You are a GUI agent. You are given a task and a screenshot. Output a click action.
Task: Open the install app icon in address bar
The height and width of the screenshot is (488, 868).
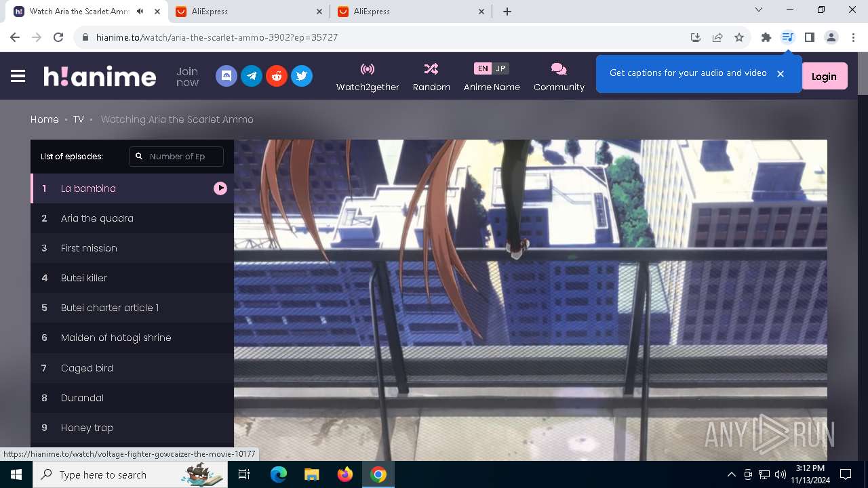(x=696, y=37)
